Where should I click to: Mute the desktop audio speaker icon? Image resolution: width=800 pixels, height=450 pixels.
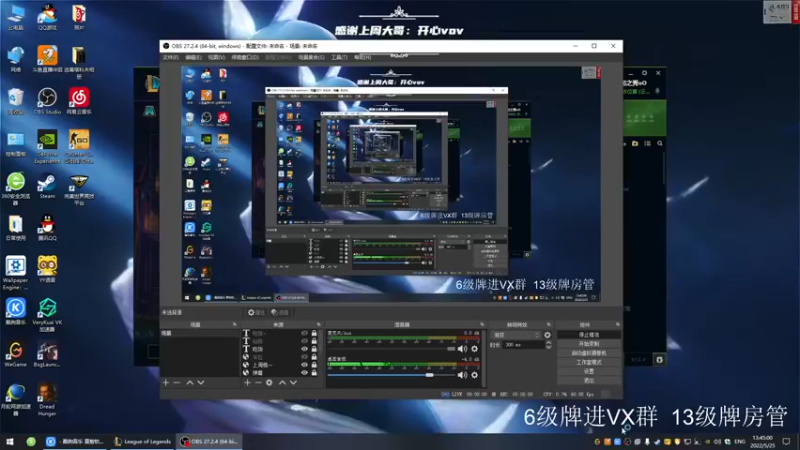tap(462, 375)
